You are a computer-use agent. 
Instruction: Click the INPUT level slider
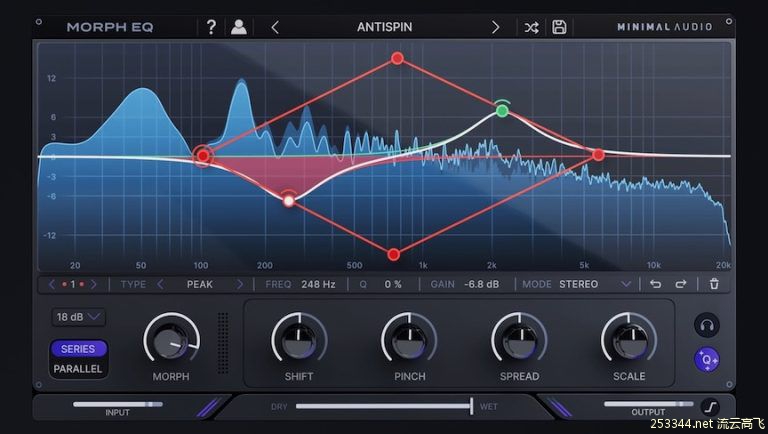point(118,404)
